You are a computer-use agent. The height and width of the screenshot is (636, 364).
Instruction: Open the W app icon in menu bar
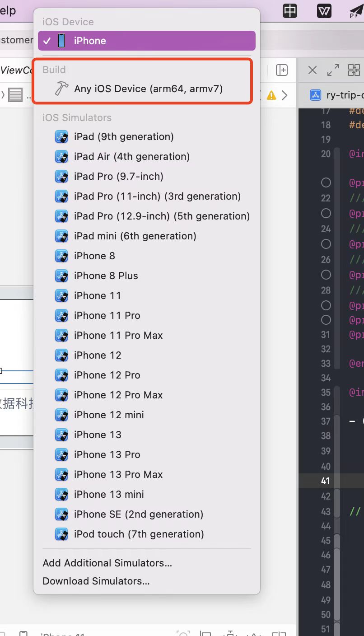(x=324, y=10)
